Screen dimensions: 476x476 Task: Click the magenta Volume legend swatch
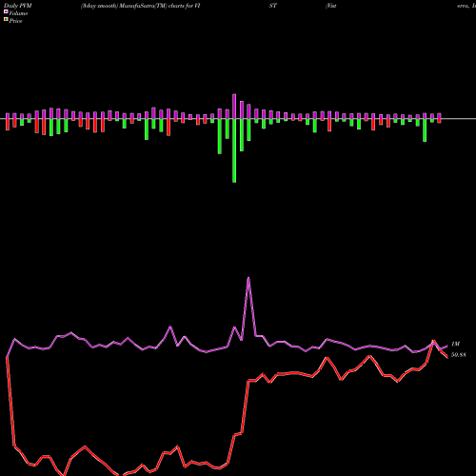click(6, 12)
